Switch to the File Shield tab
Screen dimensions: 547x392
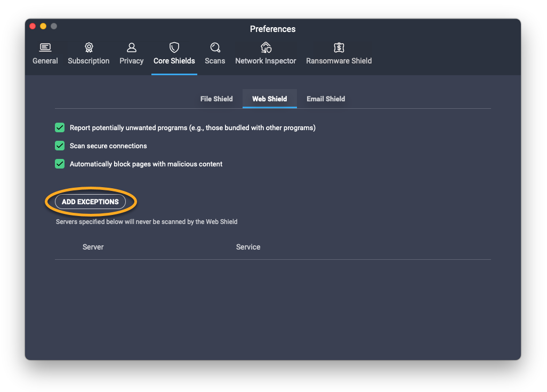tap(216, 99)
